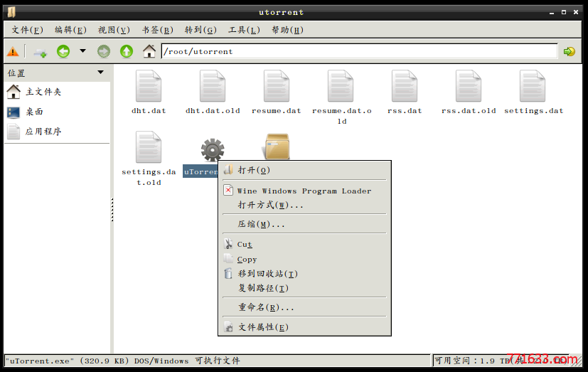Screen dimensions: 588x372
Task: Choose 复制路径(T) in context menu
Action: pos(304,288)
